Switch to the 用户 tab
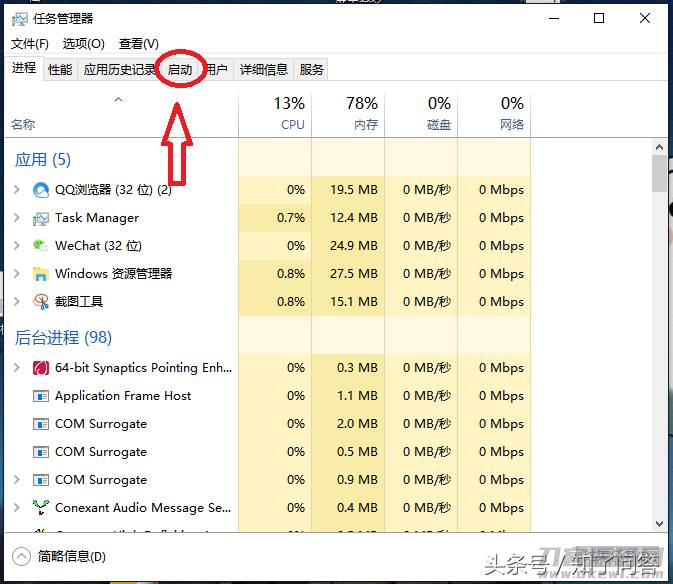The image size is (673, 584). (217, 70)
